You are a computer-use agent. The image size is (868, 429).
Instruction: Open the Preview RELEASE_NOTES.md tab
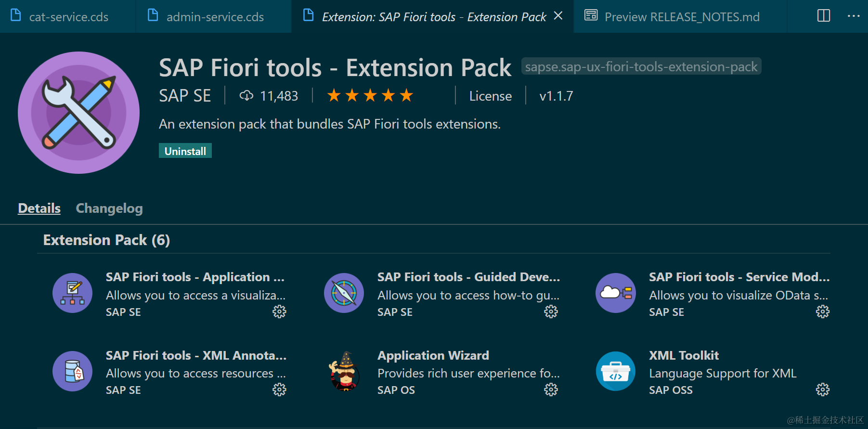[x=682, y=17]
